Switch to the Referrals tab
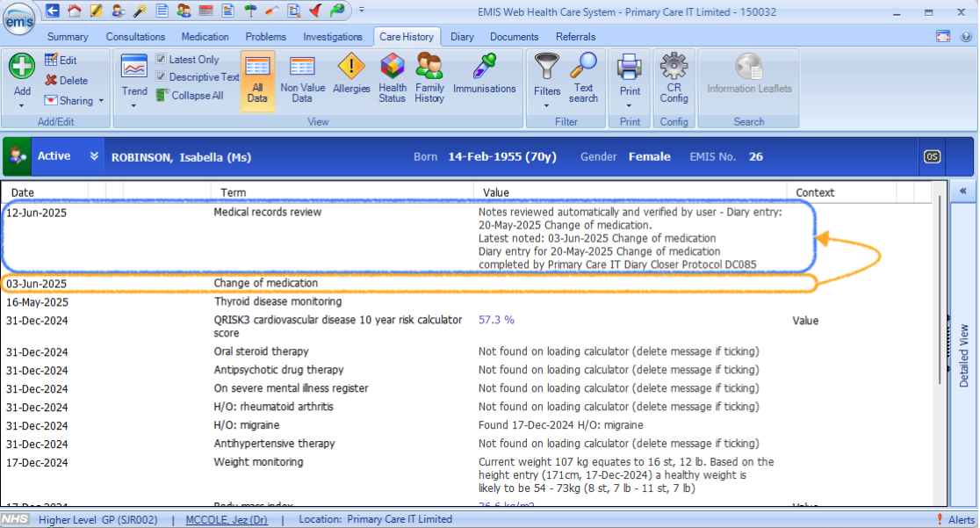This screenshot has height=528, width=980. tap(576, 37)
